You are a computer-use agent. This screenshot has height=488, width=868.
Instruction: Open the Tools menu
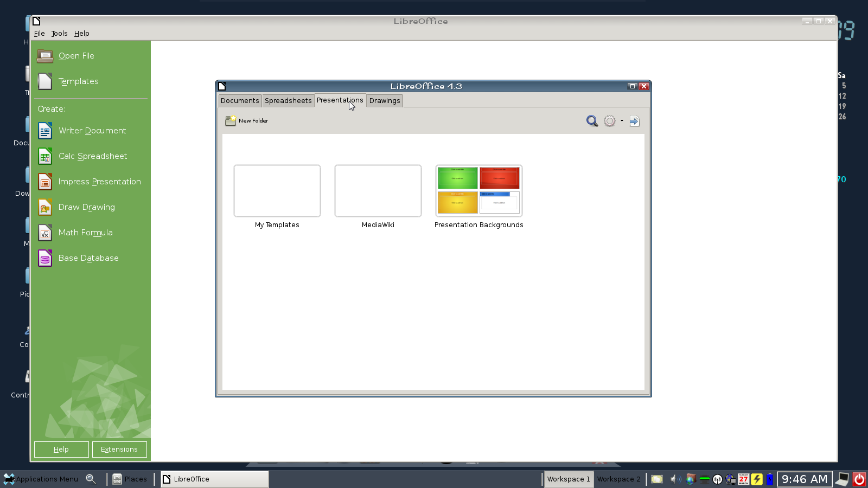60,34
